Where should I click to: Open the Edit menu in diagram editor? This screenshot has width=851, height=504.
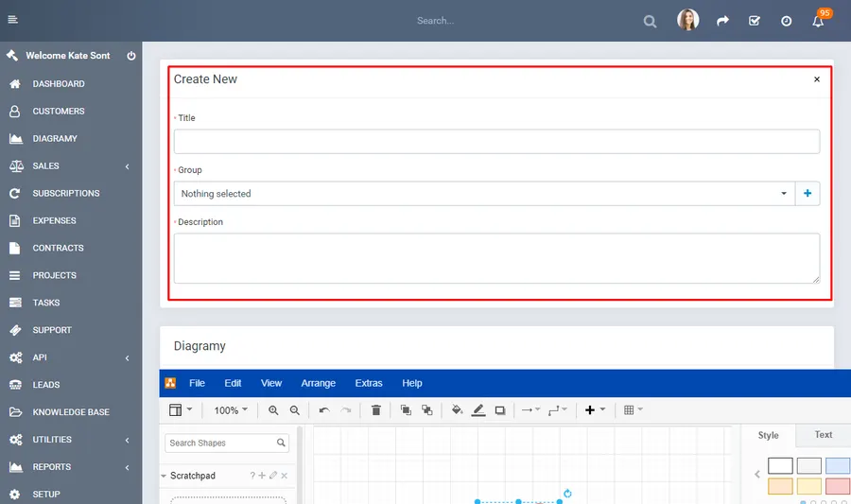coord(233,383)
